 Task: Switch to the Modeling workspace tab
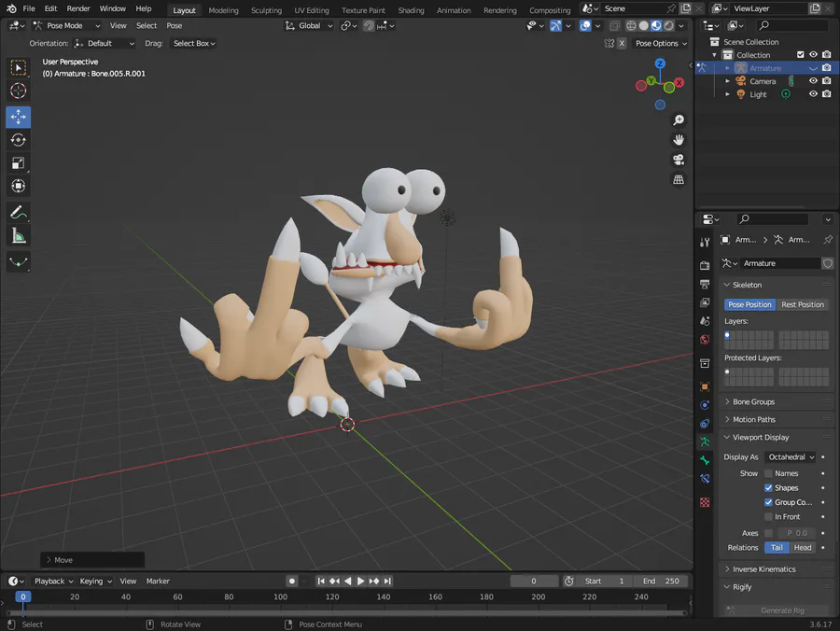click(x=223, y=10)
